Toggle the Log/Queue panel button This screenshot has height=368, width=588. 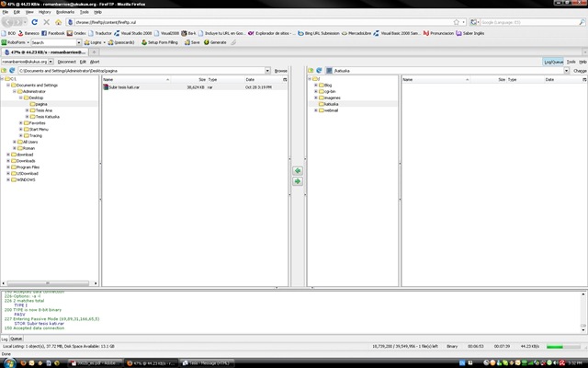tap(553, 62)
